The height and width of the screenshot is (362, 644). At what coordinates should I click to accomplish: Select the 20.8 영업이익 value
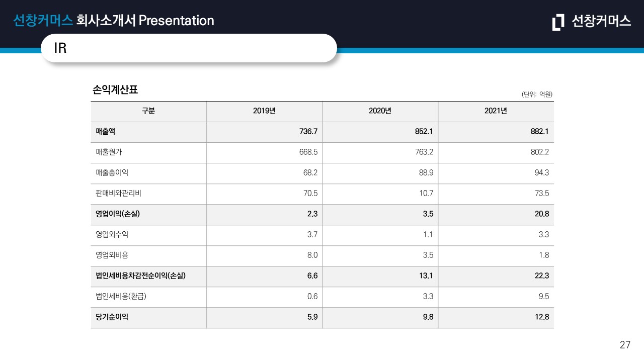coord(542,214)
